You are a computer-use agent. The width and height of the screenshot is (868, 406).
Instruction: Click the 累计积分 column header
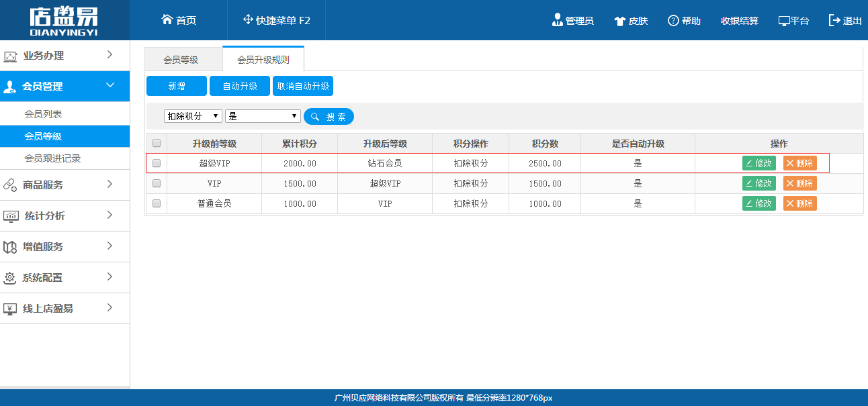(x=300, y=144)
